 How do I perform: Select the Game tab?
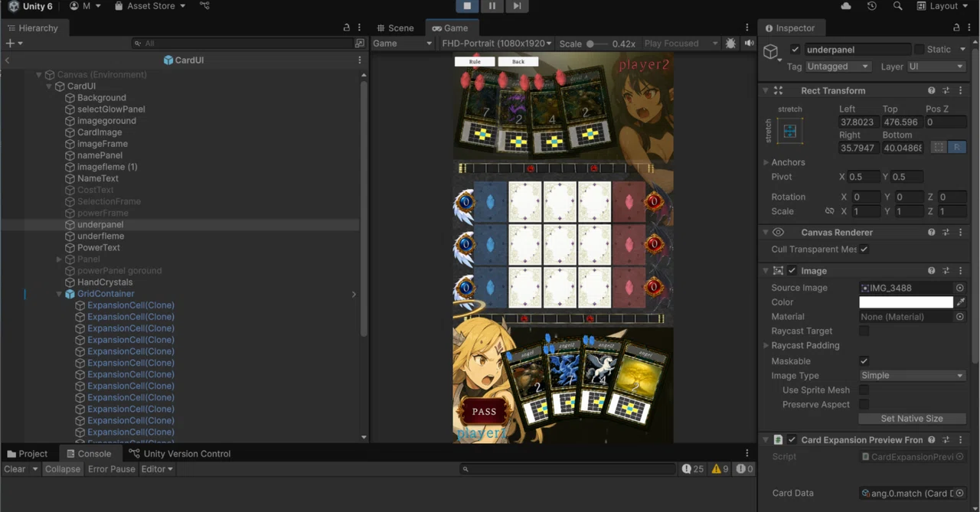[x=450, y=28]
